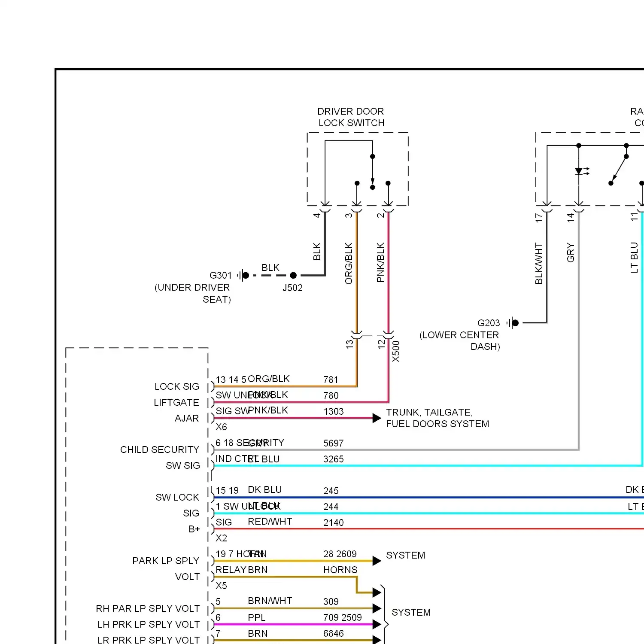
Task: Click the PARK LP SPLY label
Action: click(x=166, y=561)
